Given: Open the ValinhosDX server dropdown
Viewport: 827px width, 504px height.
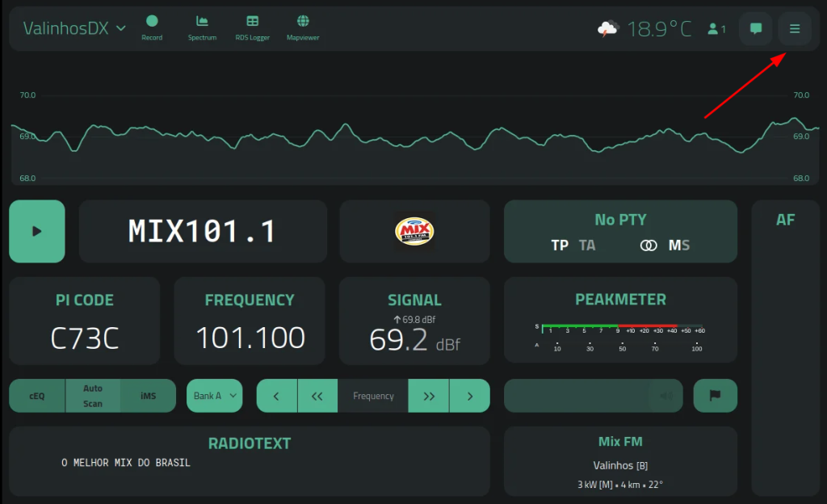Looking at the screenshot, I should point(74,28).
